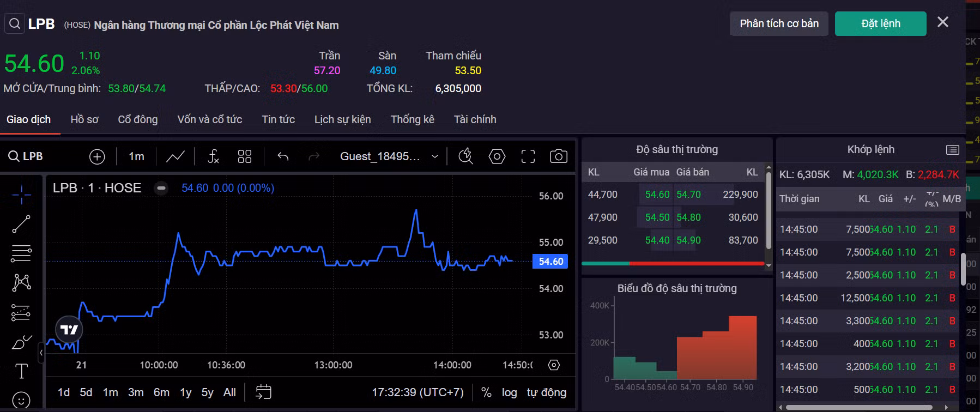980x412 pixels.
Task: Click the 54.90 ask price in depth table
Action: click(x=688, y=240)
